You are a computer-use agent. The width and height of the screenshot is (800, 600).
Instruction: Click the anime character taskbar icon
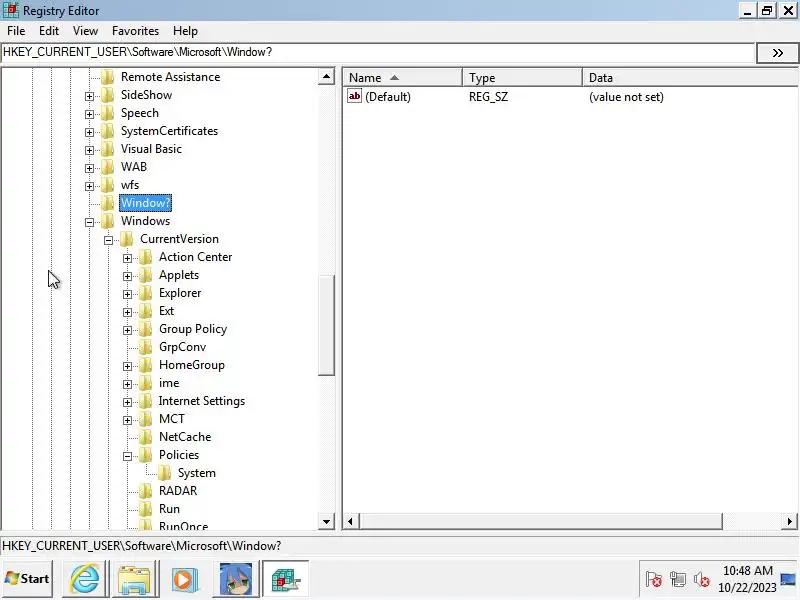235,579
